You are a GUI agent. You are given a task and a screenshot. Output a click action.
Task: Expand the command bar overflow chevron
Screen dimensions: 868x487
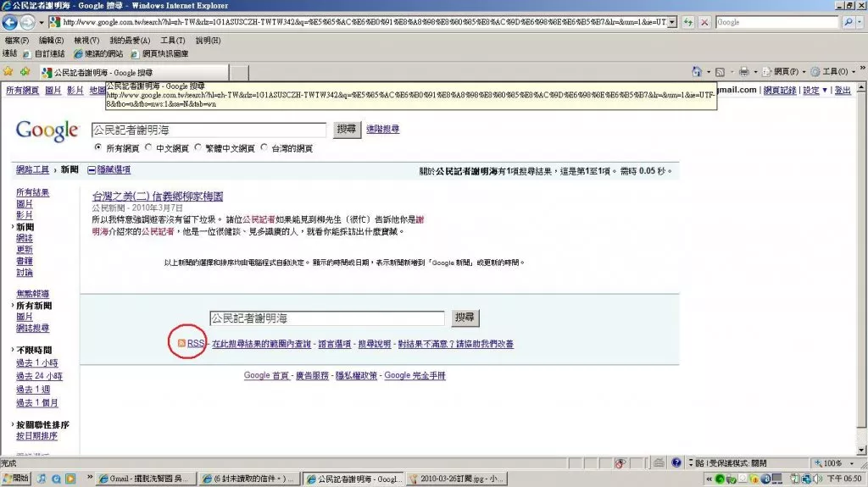pyautogui.click(x=862, y=69)
